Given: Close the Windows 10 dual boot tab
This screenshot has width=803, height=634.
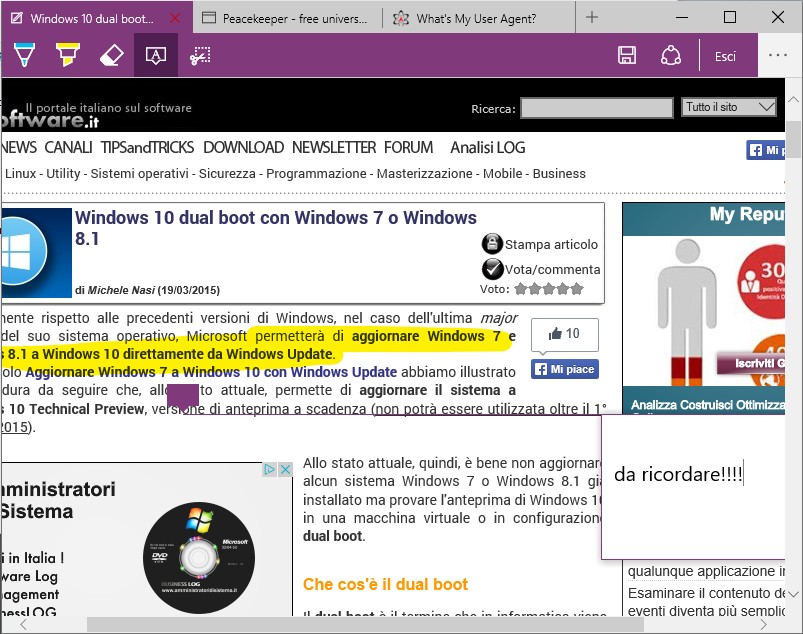Looking at the screenshot, I should coord(175,18).
